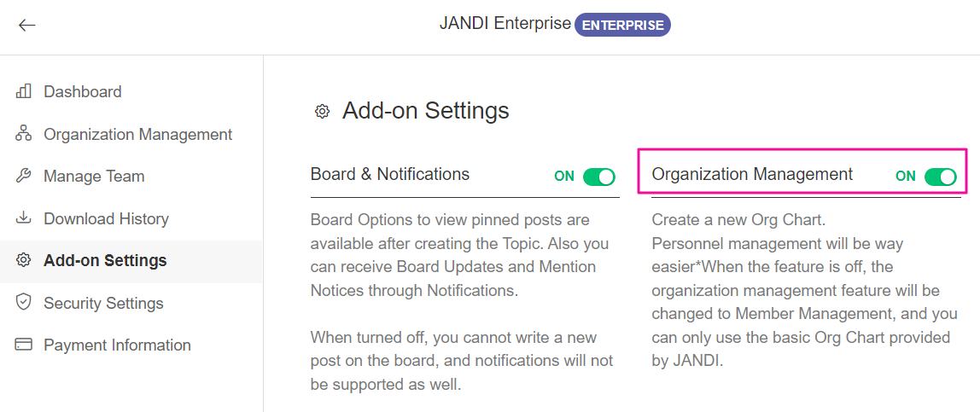Image resolution: width=980 pixels, height=412 pixels.
Task: Click the Board & Notifications section title
Action: (x=390, y=174)
